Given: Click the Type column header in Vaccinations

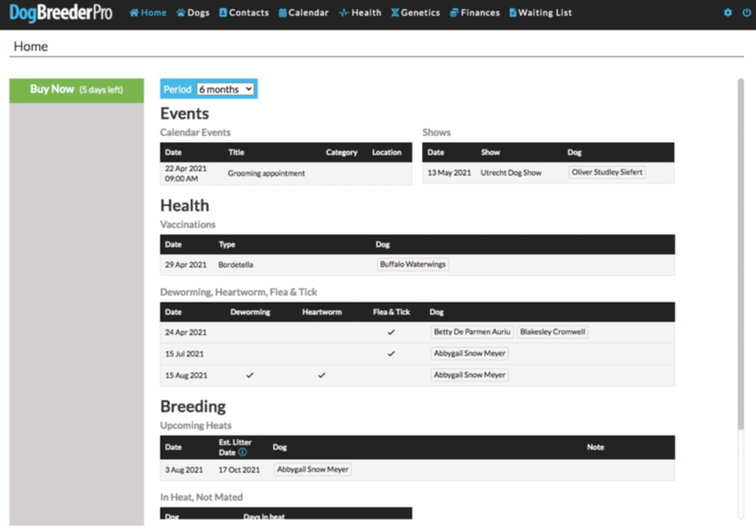Looking at the screenshot, I should click(227, 244).
